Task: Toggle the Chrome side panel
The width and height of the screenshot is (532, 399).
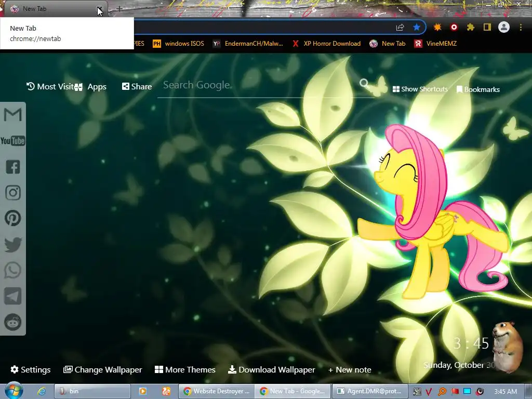Action: point(487,27)
